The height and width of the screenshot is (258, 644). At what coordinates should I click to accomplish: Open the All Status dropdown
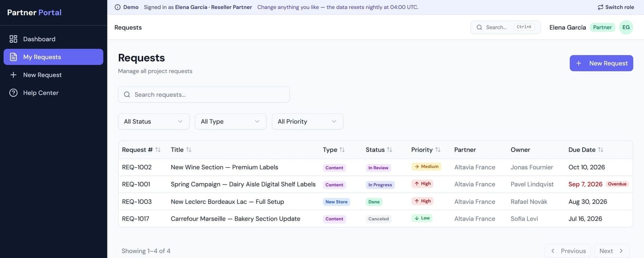pos(154,121)
